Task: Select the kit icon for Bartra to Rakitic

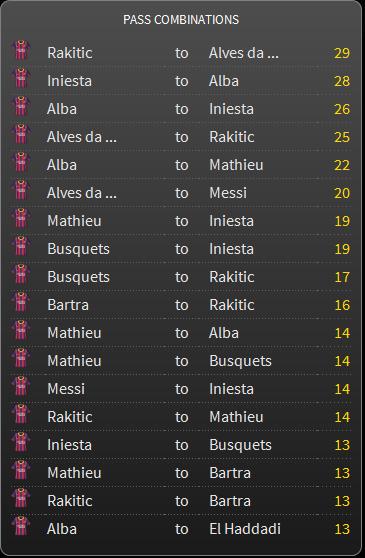Action: (x=21, y=302)
